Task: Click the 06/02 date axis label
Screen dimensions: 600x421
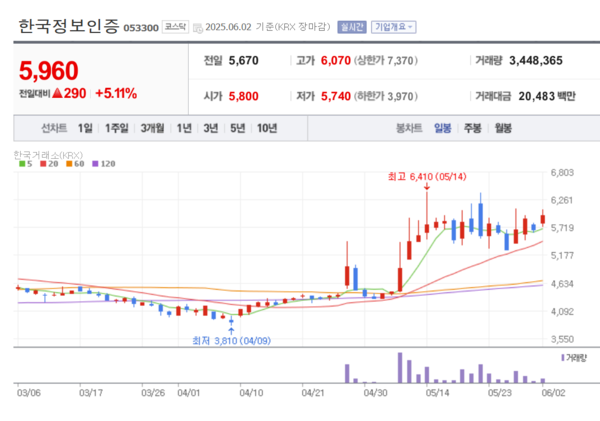Action: pos(553,393)
